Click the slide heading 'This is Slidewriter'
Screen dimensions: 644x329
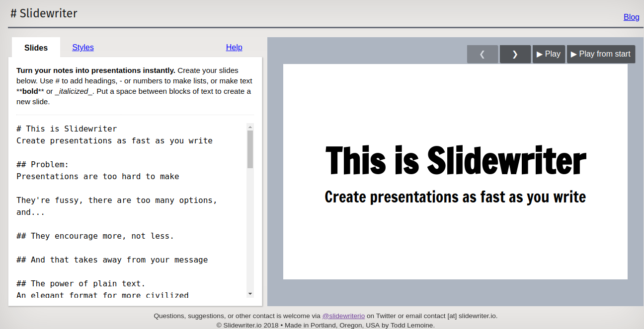(456, 161)
